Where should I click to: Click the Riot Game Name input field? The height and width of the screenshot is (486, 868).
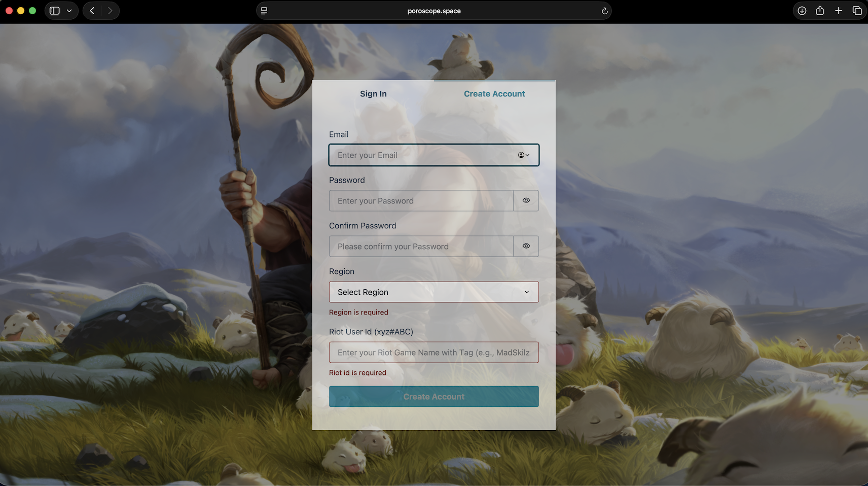(434, 353)
